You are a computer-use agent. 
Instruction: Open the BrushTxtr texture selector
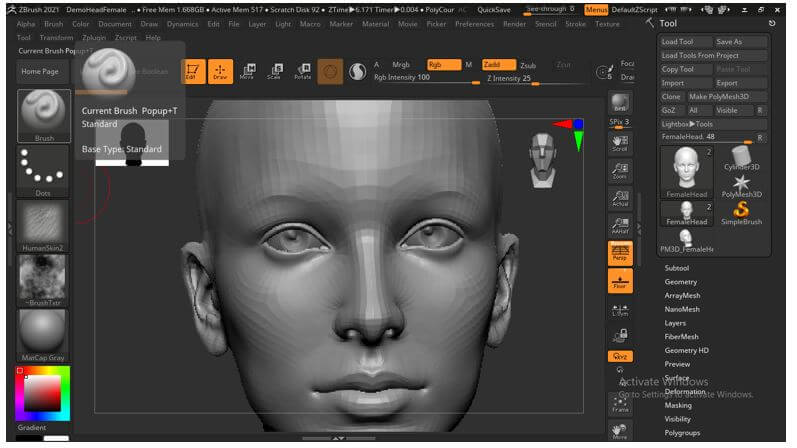[x=43, y=281]
